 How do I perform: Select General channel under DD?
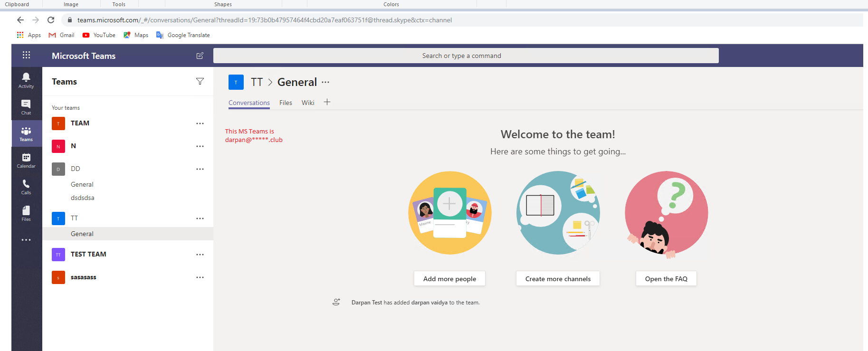82,184
